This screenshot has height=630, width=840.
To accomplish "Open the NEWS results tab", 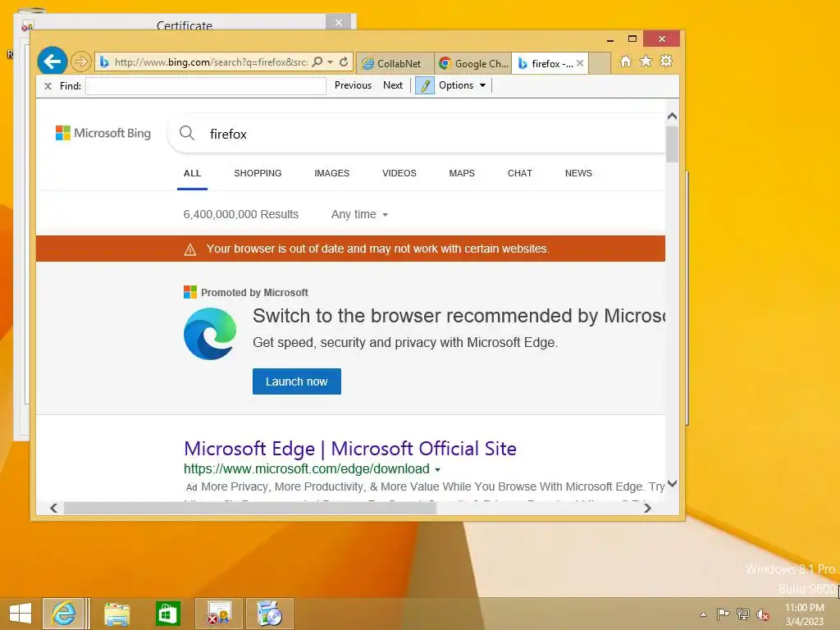I will point(578,174).
